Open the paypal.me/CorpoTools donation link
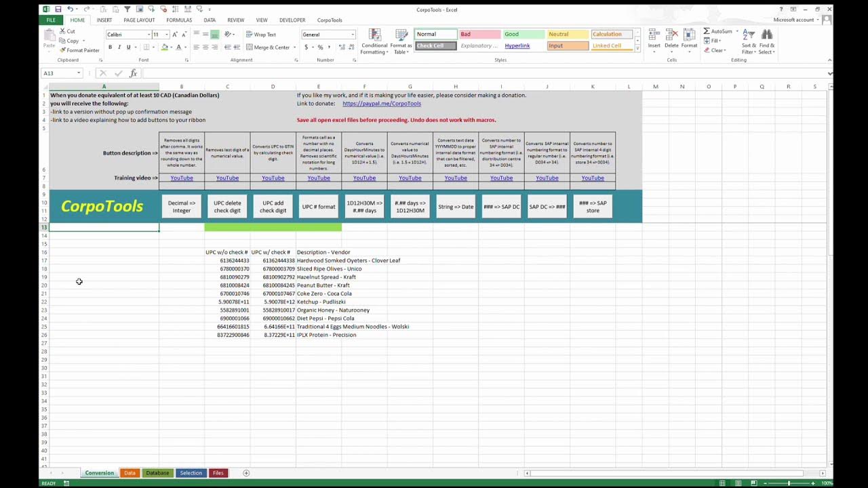Image resolution: width=868 pixels, height=488 pixels. pyautogui.click(x=382, y=104)
